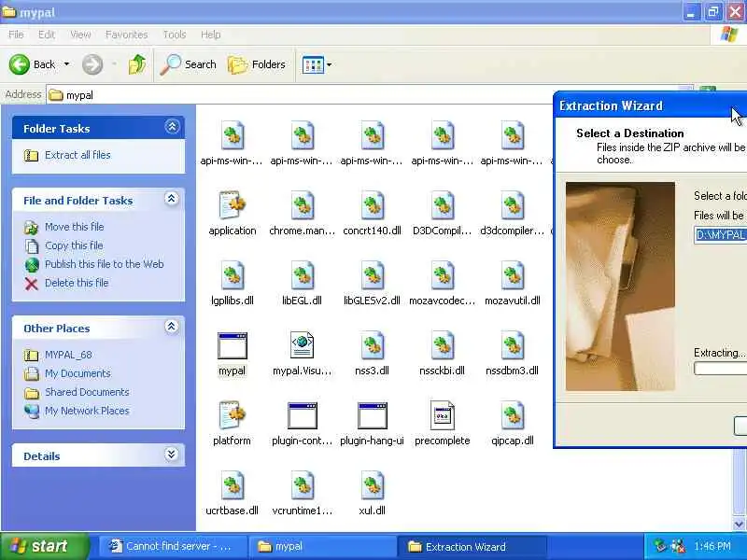Select concrt140.dll file
This screenshot has height=560, width=747.
coord(372,204)
